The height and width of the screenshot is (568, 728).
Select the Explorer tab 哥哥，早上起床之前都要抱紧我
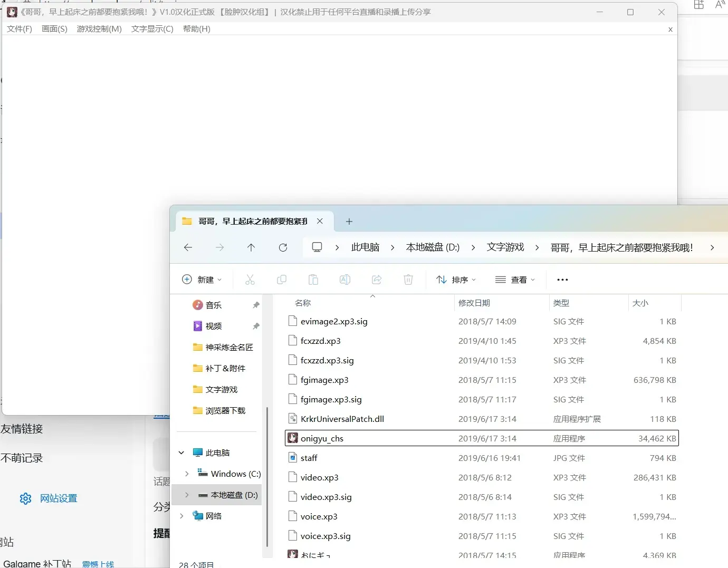tap(253, 222)
